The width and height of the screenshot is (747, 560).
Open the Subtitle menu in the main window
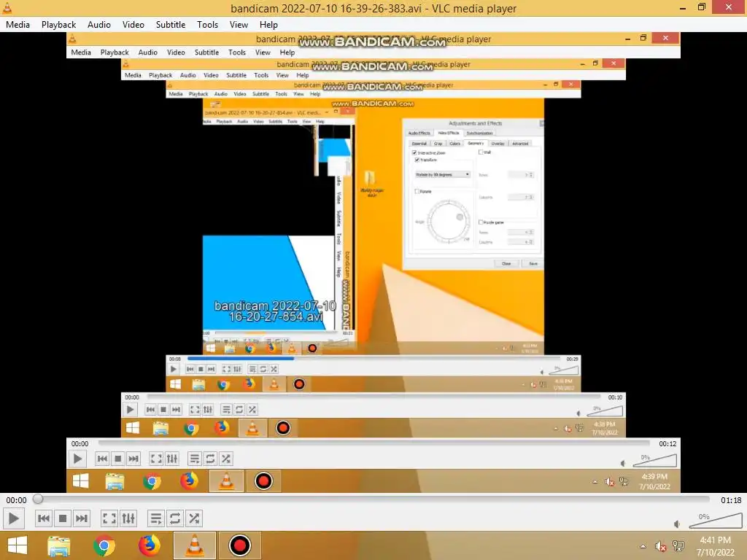(171, 25)
